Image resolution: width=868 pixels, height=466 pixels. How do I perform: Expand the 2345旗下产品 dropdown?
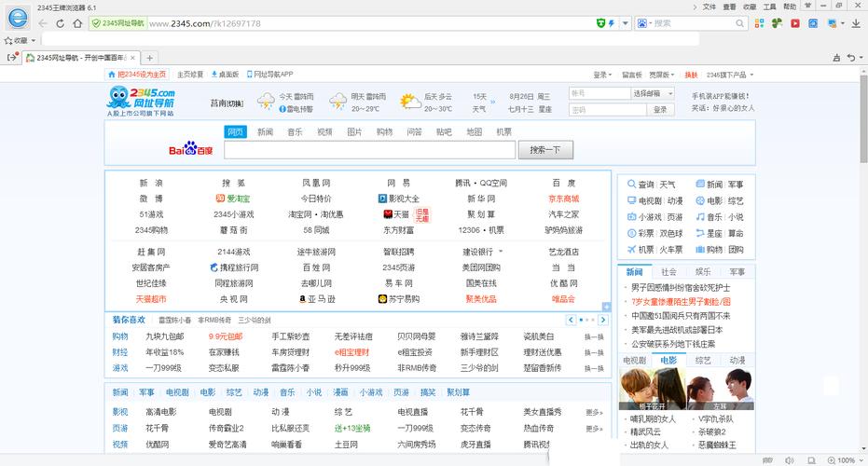click(x=730, y=75)
